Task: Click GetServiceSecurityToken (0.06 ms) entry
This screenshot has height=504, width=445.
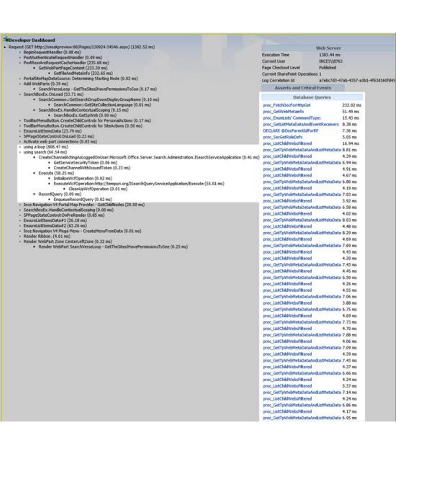Action: tap(85, 163)
